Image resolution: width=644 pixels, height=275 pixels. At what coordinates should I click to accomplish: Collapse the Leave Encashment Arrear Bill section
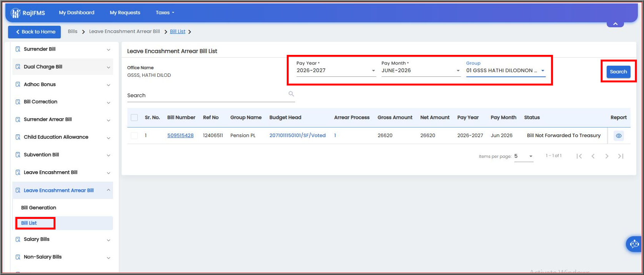(x=108, y=190)
